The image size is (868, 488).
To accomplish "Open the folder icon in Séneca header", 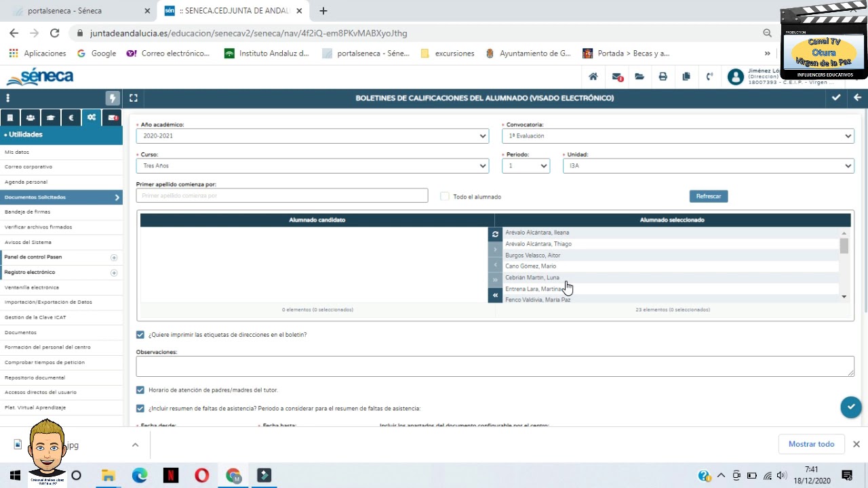I will click(x=639, y=77).
